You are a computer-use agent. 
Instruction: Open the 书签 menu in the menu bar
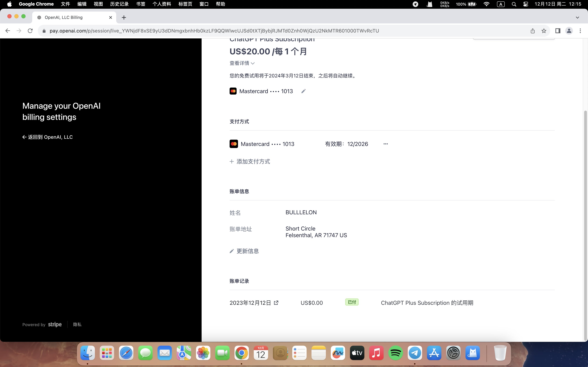(141, 4)
